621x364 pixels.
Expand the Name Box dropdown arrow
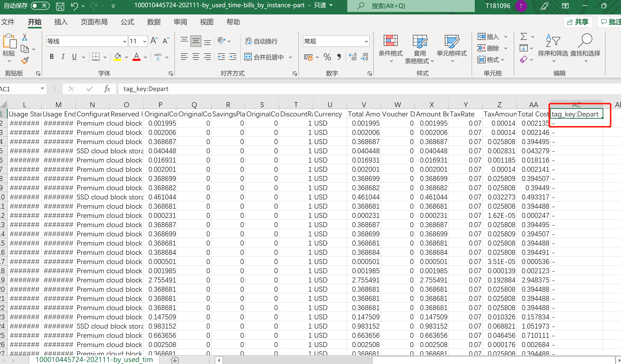[42, 89]
